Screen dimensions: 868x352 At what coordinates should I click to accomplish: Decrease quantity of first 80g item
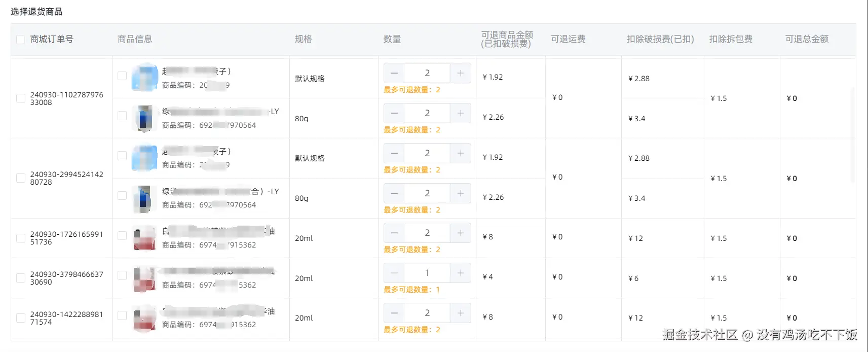pyautogui.click(x=394, y=113)
